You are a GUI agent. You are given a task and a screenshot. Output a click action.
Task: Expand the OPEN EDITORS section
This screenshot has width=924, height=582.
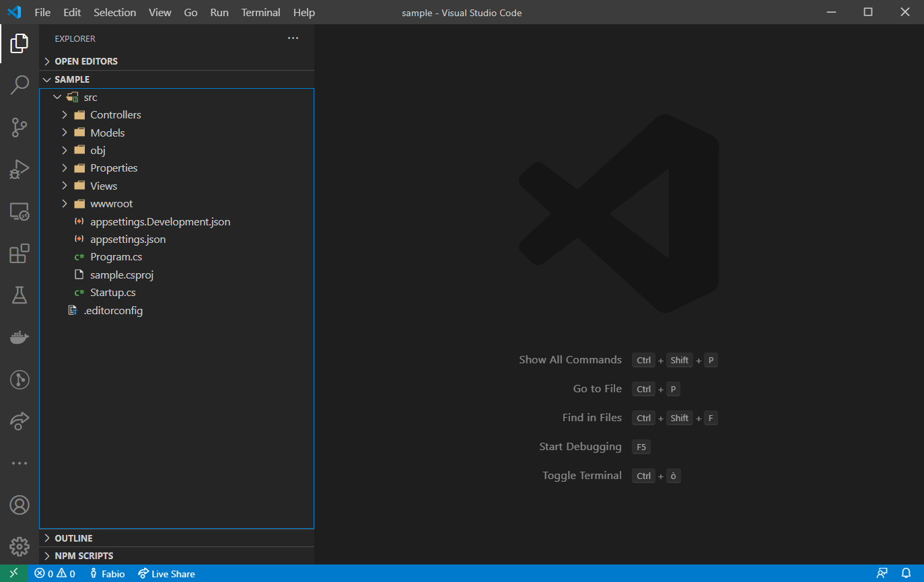pos(85,61)
